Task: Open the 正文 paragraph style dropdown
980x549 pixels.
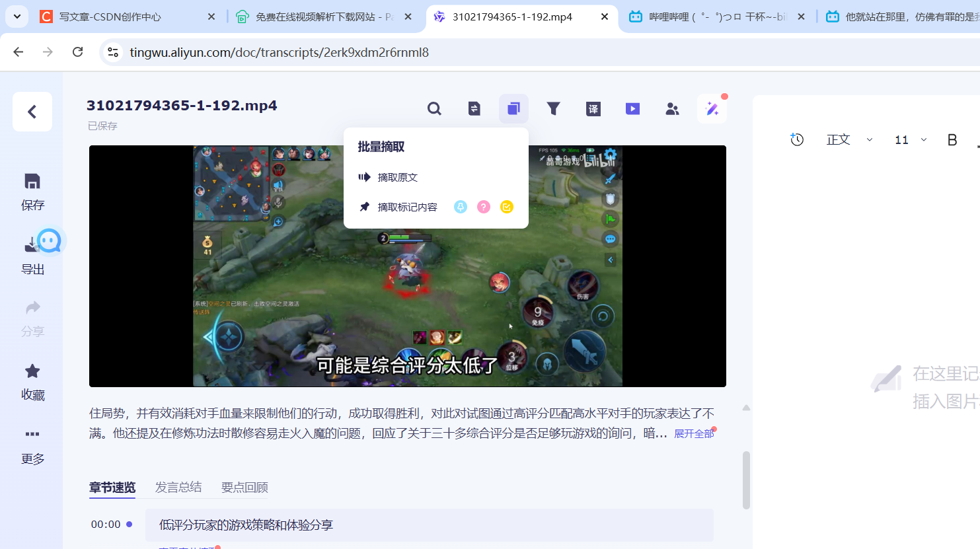Action: 849,139
